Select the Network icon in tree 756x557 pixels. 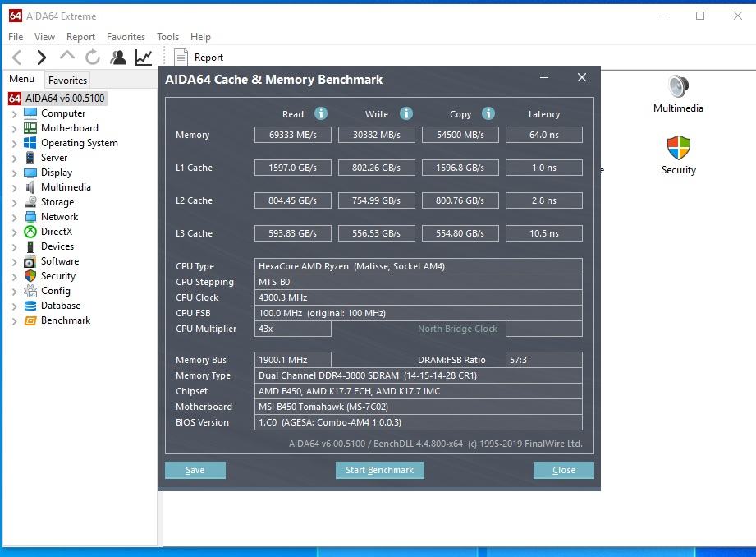[x=30, y=217]
